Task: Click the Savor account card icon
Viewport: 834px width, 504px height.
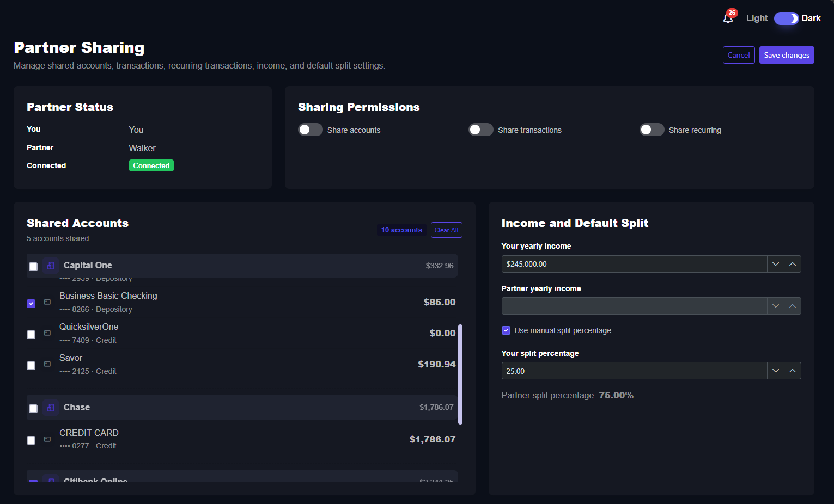Action: pos(47,364)
